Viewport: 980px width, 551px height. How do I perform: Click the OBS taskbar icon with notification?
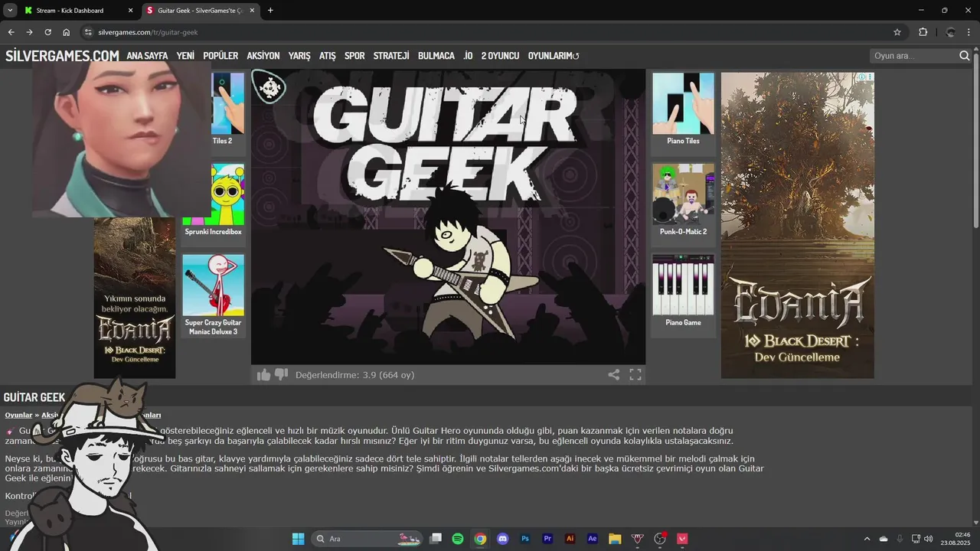660,539
